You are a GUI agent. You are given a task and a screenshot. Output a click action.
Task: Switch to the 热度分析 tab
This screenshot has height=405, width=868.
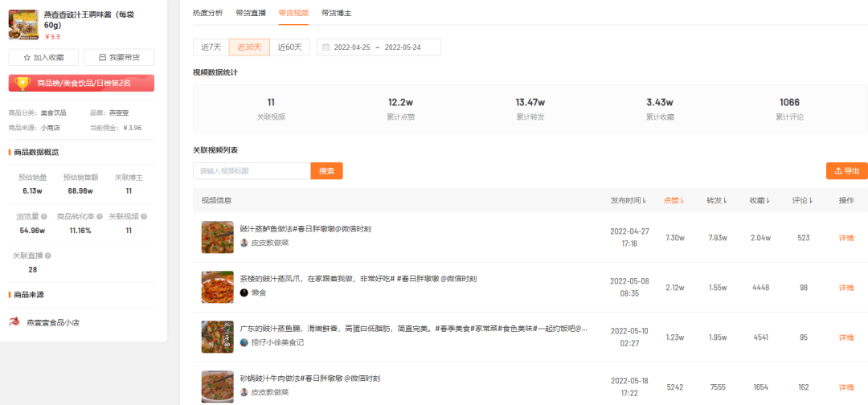pos(209,14)
